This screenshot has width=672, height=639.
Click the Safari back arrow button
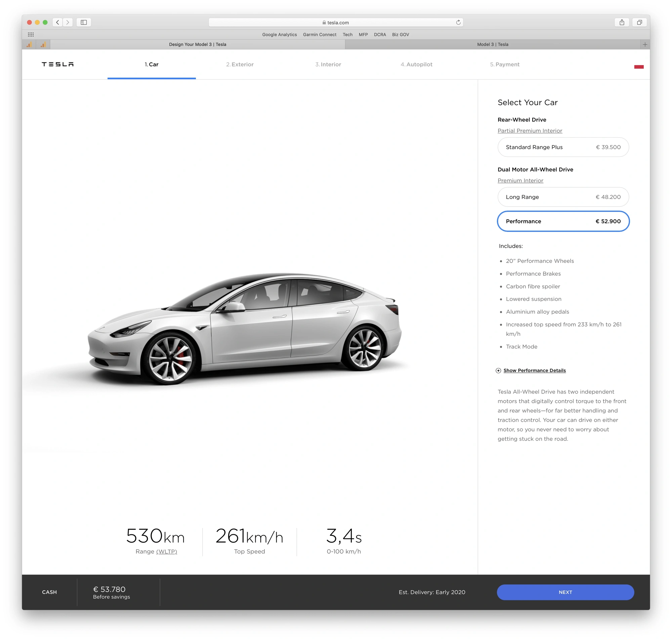coord(57,22)
